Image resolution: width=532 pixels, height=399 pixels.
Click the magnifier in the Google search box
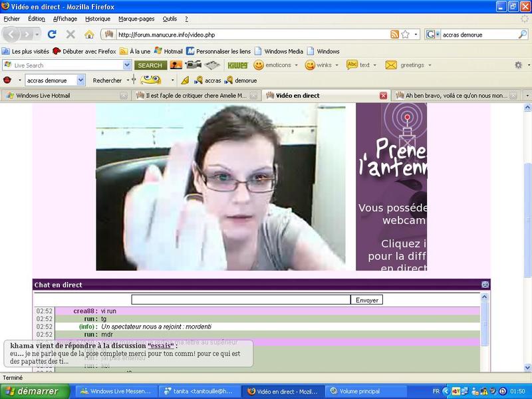pos(522,34)
